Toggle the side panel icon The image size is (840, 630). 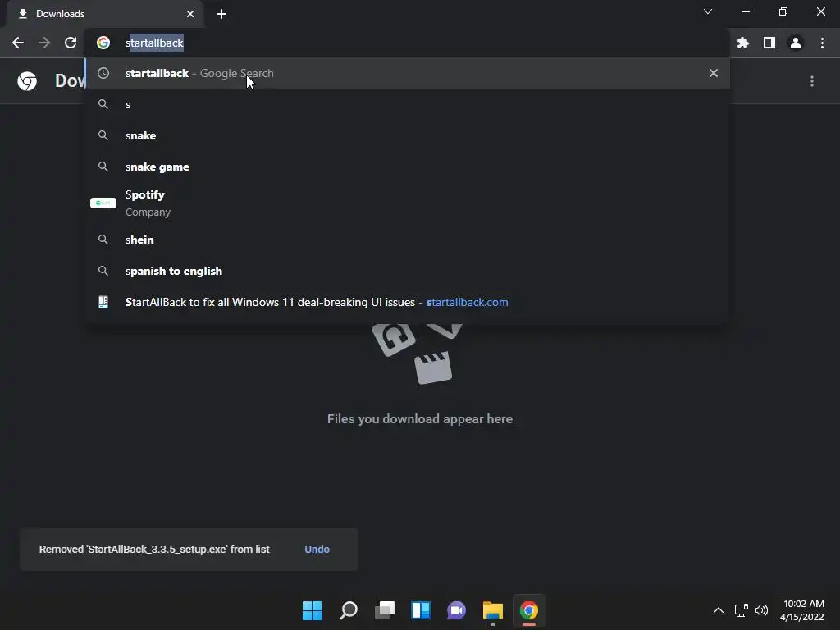(769, 43)
